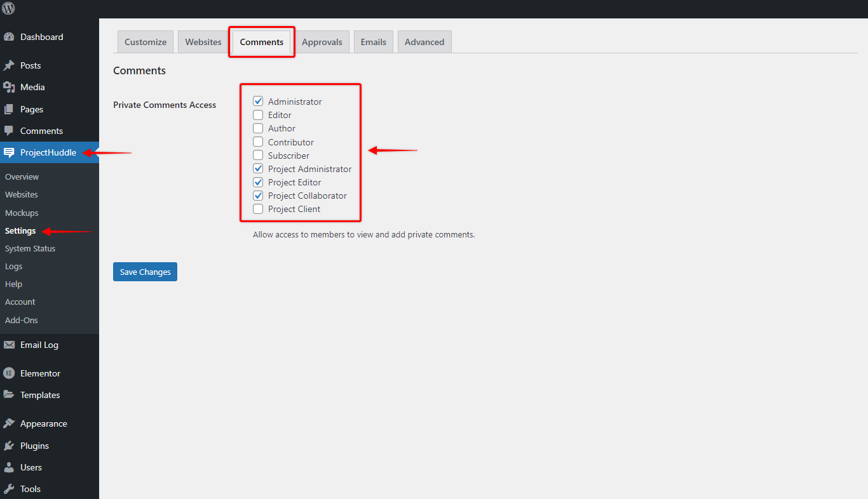The height and width of the screenshot is (499, 868).
Task: Switch to the Approvals tab
Action: (322, 42)
